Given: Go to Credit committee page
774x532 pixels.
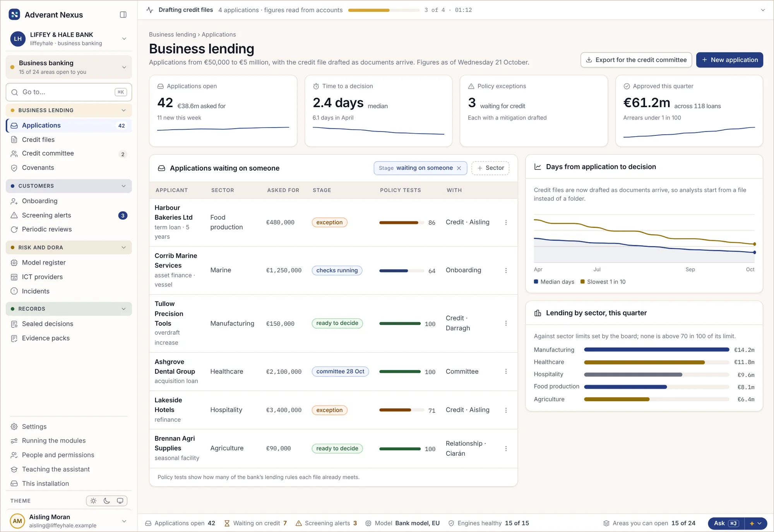Looking at the screenshot, I should [x=69, y=154].
